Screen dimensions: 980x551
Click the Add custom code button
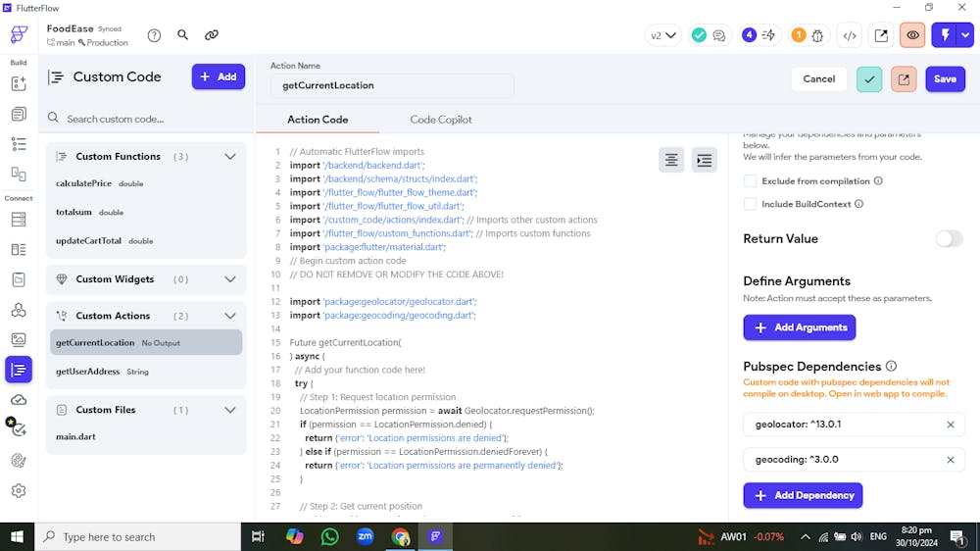click(x=219, y=76)
